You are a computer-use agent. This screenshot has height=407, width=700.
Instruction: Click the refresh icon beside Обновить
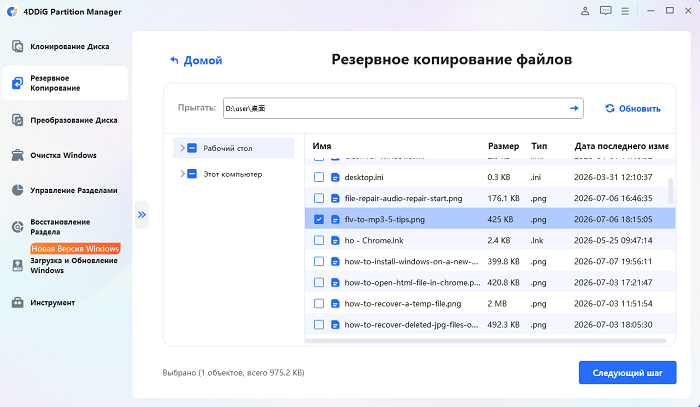609,108
